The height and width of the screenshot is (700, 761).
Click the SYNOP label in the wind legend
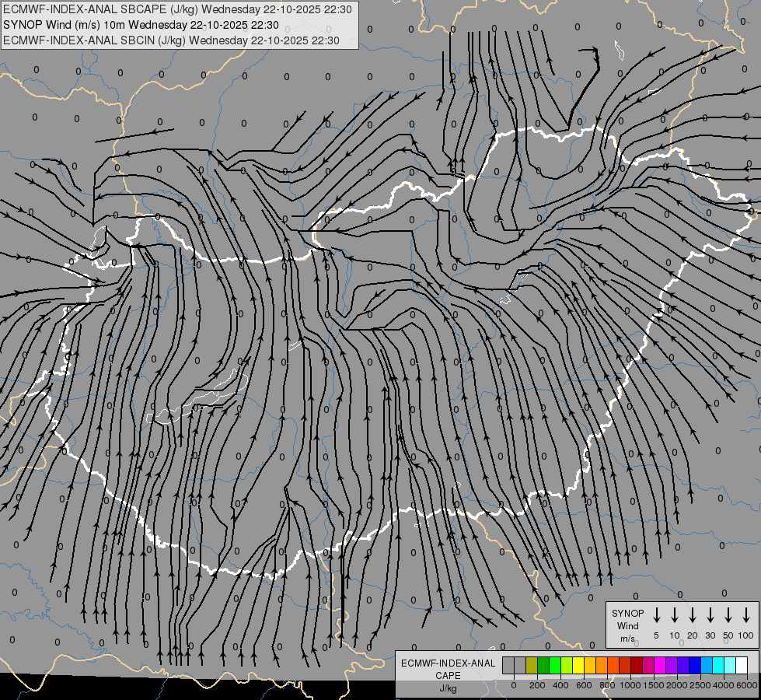627,613
